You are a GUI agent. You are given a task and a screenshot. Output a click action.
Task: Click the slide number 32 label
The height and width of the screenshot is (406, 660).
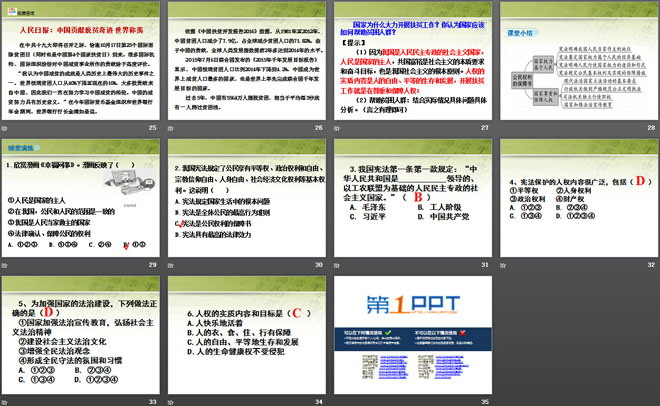(651, 265)
